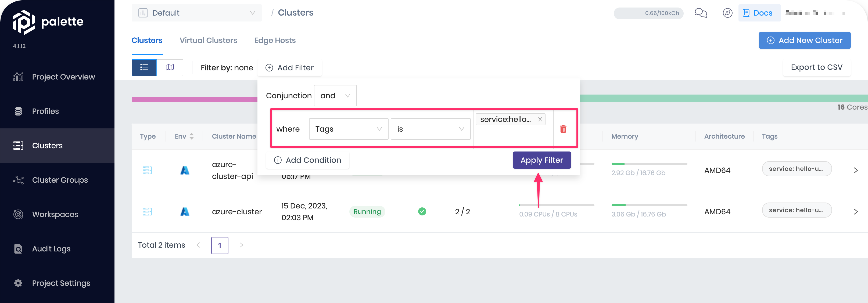Click cluster type icon for azure-cluster-api

point(147,170)
